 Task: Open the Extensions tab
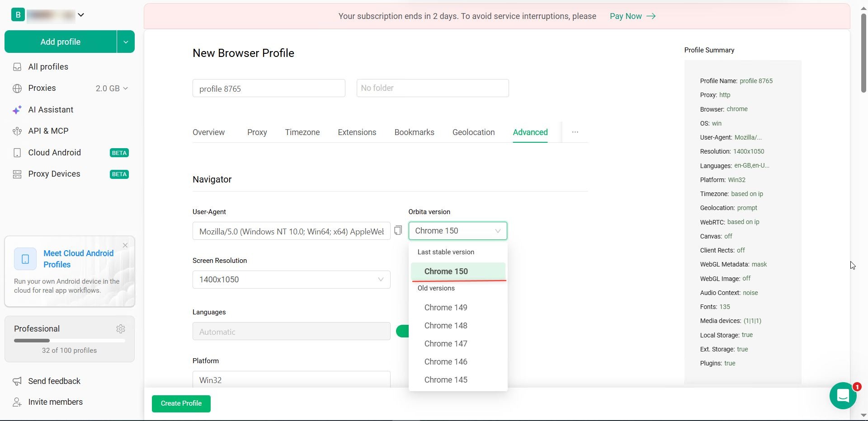coord(357,132)
